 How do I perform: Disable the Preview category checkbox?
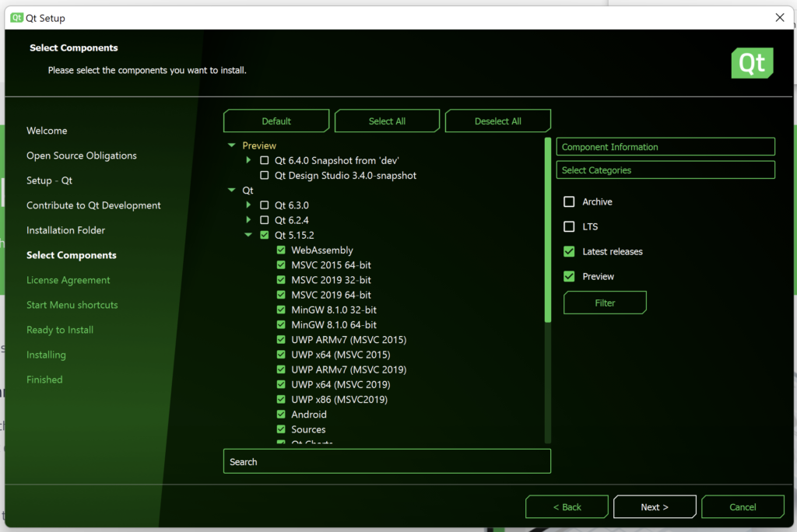point(569,276)
